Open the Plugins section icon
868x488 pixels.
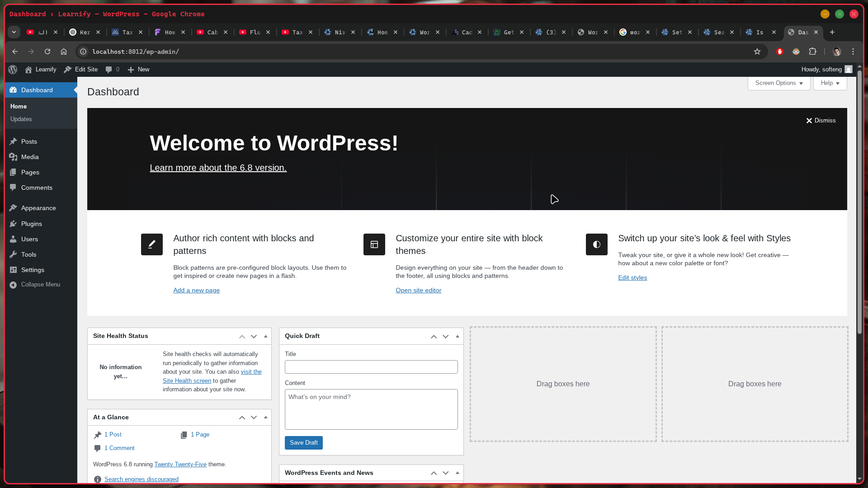pos(14,224)
